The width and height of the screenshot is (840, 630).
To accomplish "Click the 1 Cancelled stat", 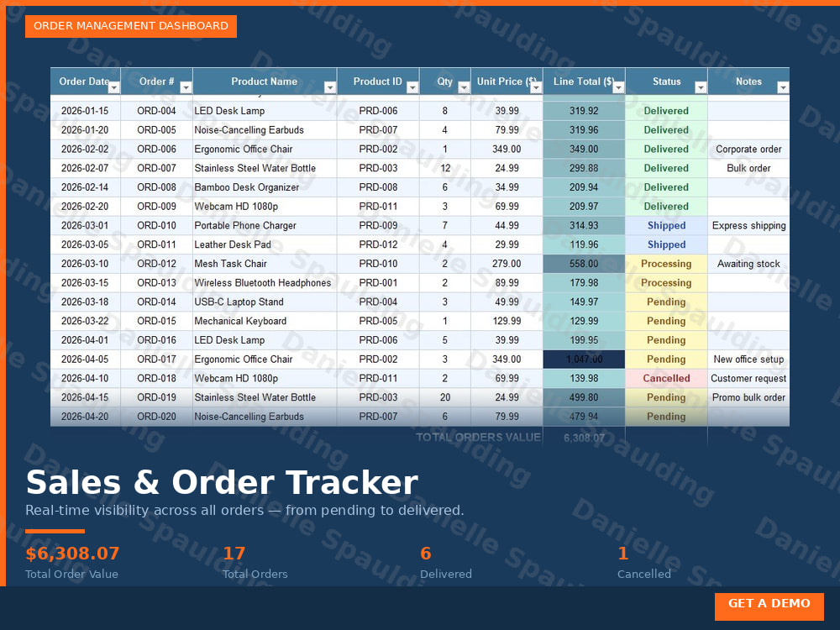I will click(644, 562).
